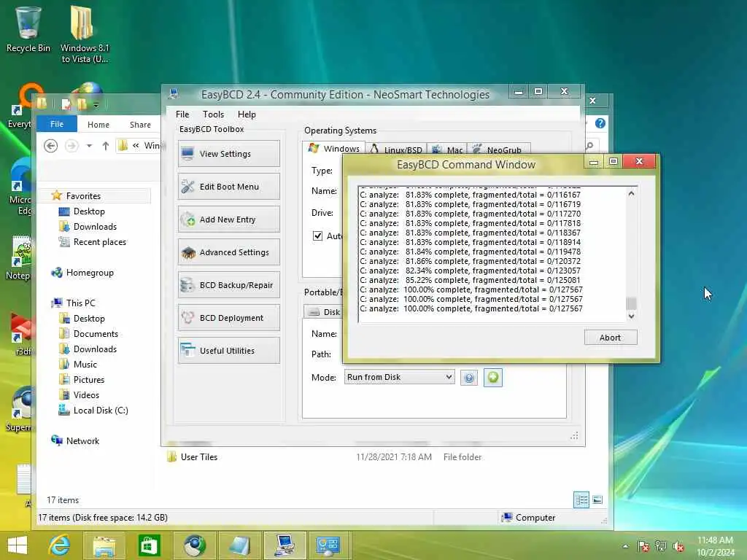747x560 pixels.
Task: Open Windows 8.1 to Vista folder icon
Action: pyautogui.click(x=85, y=34)
